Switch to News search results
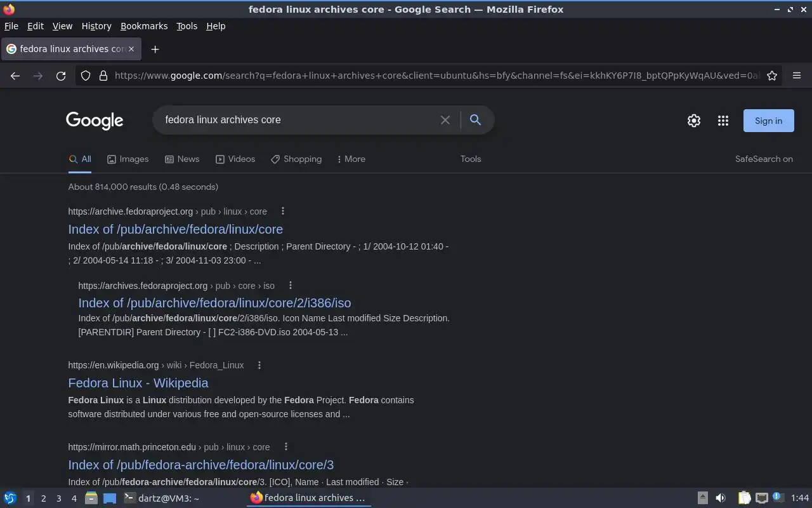The image size is (812, 508). click(182, 159)
